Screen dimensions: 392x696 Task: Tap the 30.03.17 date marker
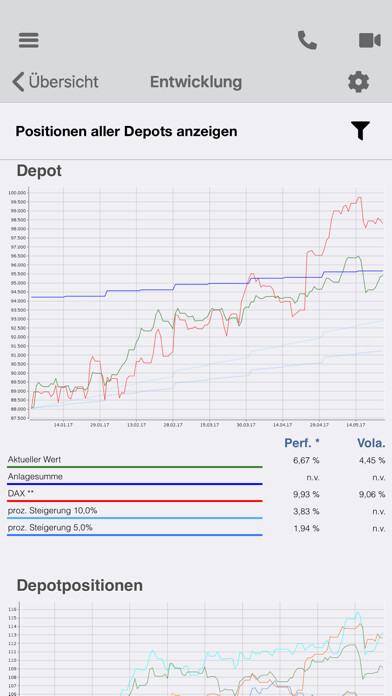(245, 425)
